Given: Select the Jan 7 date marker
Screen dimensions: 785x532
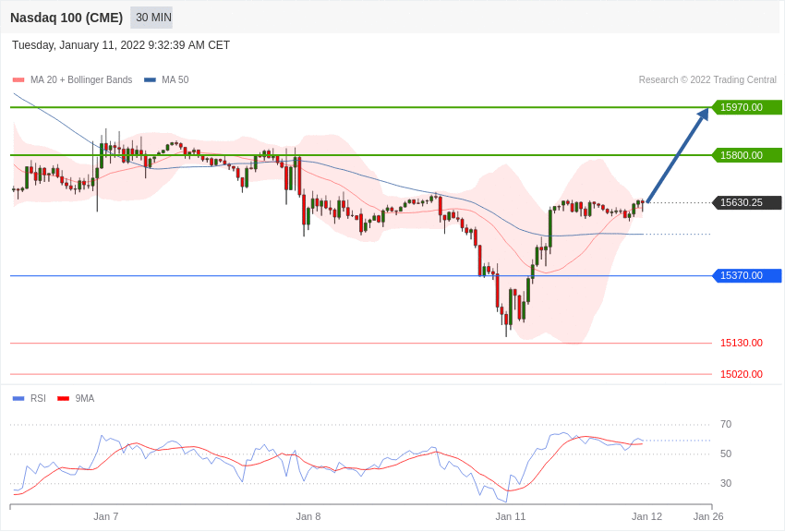Looking at the screenshot, I should pyautogui.click(x=106, y=516).
